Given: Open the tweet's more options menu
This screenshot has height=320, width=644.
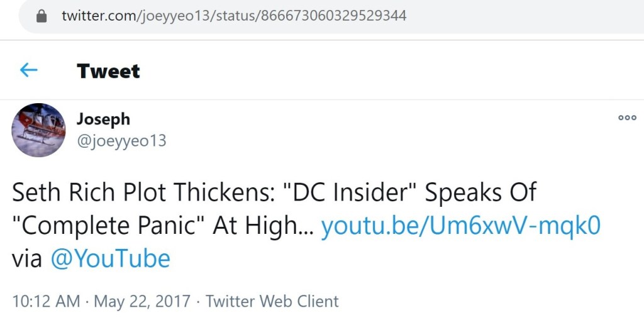Looking at the screenshot, I should coord(627,118).
